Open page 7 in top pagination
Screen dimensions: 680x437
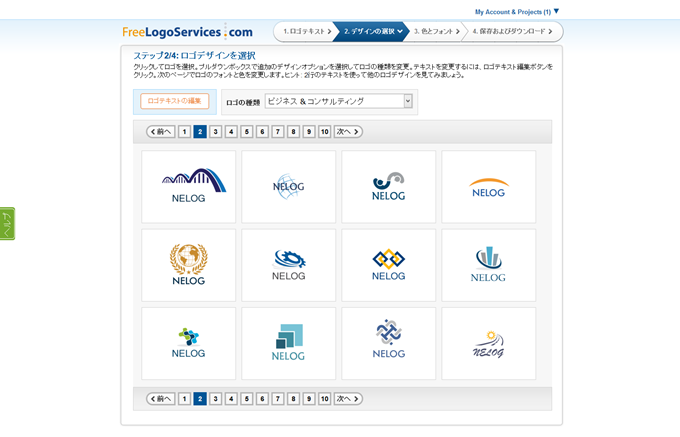[278, 132]
